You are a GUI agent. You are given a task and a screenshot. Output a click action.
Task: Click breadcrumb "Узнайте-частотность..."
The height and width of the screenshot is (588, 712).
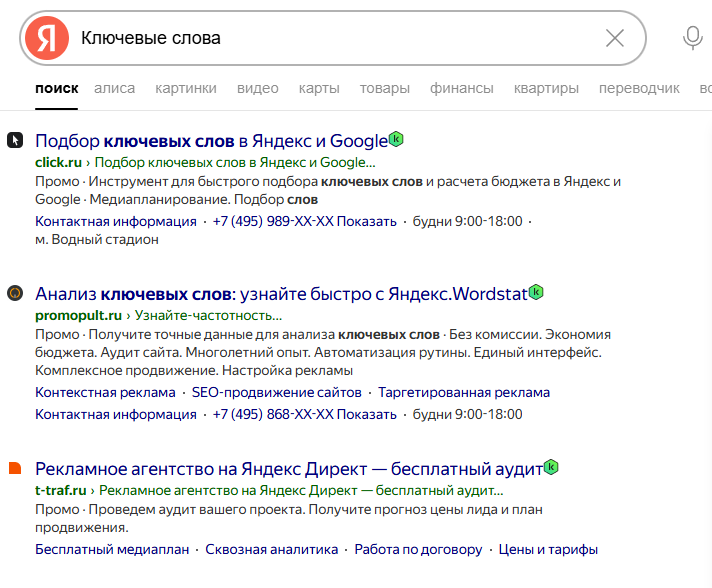pyautogui.click(x=208, y=315)
